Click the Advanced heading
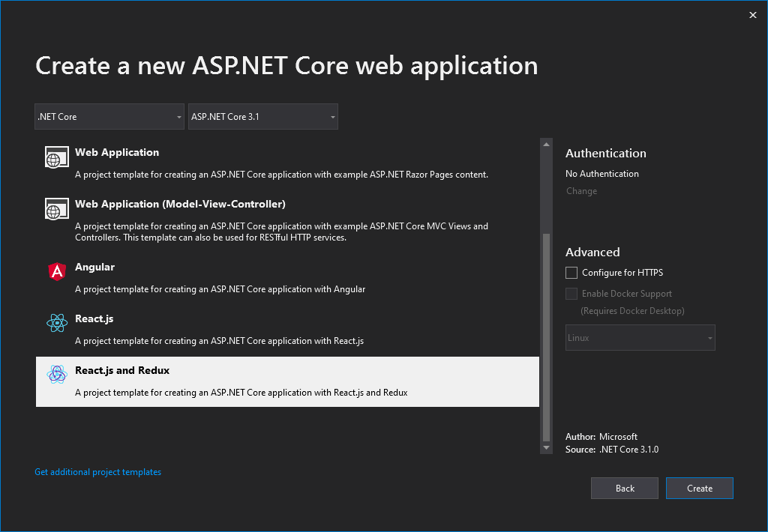This screenshot has height=532, width=768. [x=592, y=252]
